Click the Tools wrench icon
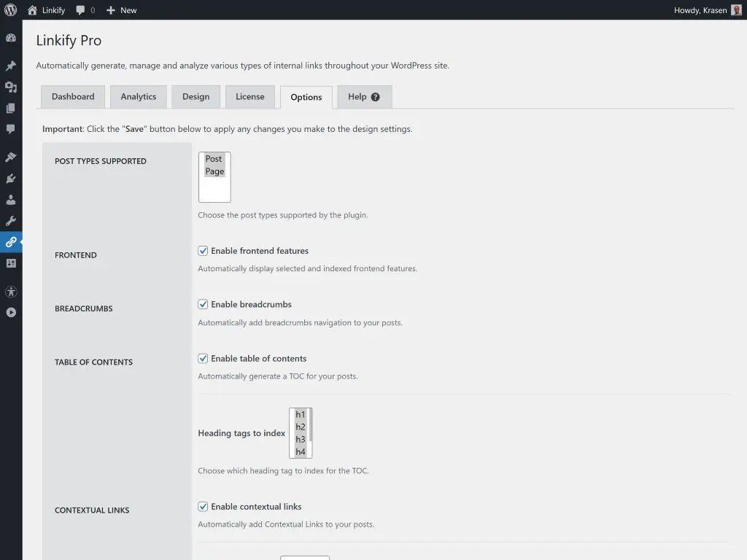Image resolution: width=747 pixels, height=560 pixels. (11, 221)
